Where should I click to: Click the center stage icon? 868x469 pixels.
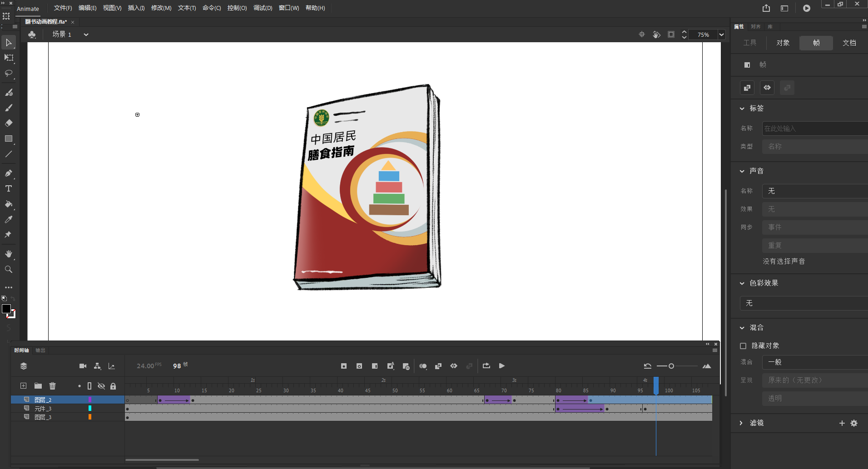(x=642, y=35)
